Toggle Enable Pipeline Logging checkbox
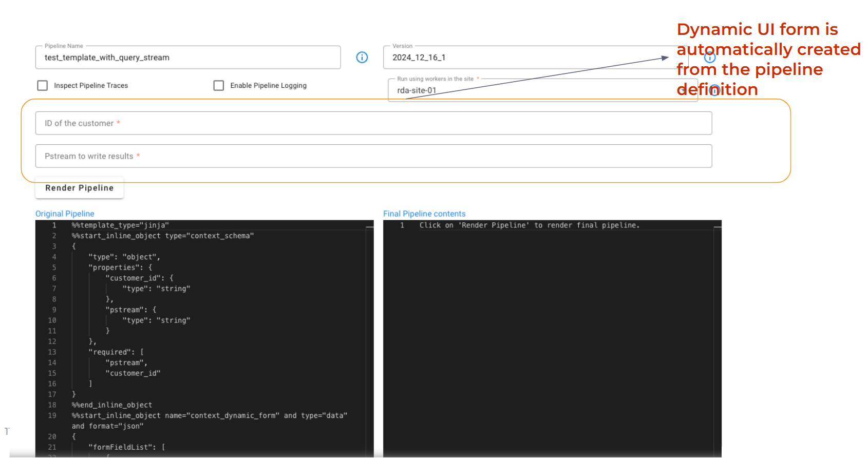Image resolution: width=868 pixels, height=458 pixels. coord(219,86)
